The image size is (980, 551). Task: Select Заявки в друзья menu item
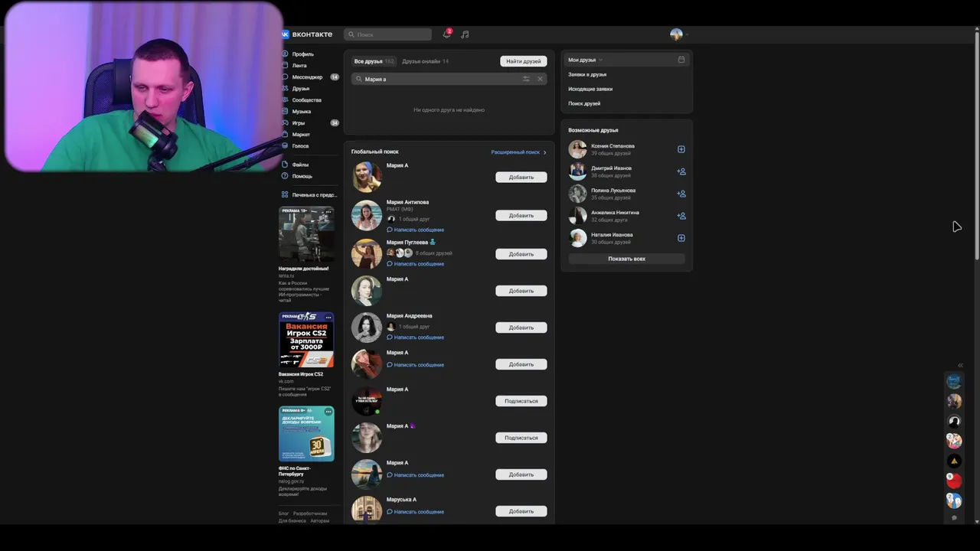click(587, 74)
